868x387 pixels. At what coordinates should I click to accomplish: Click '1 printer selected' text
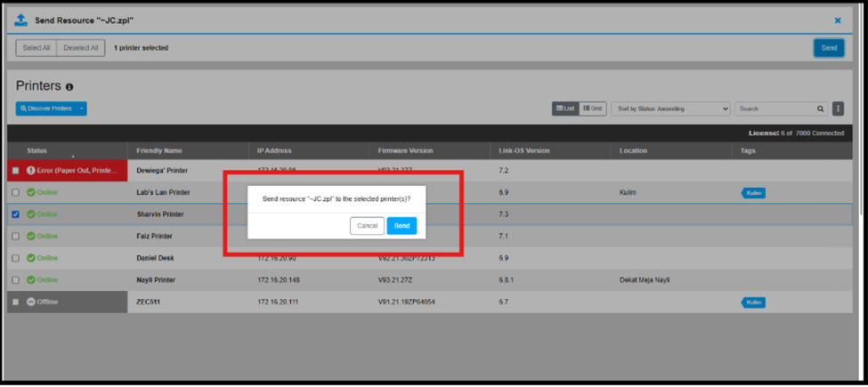[x=142, y=48]
